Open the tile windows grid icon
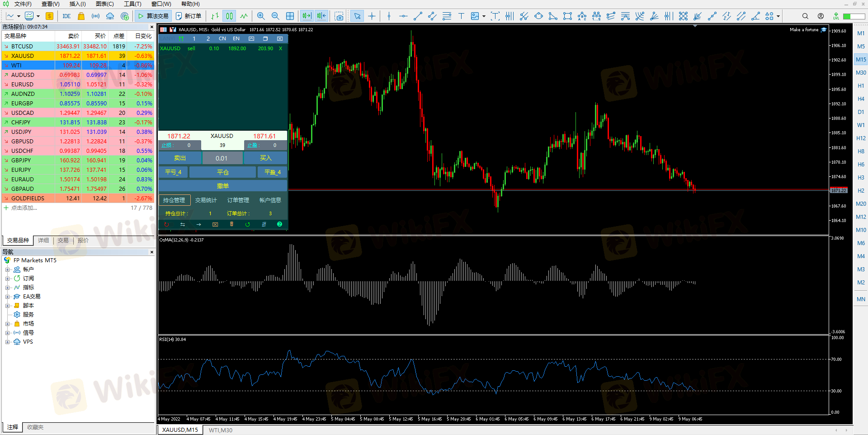868x435 pixels. (290, 16)
